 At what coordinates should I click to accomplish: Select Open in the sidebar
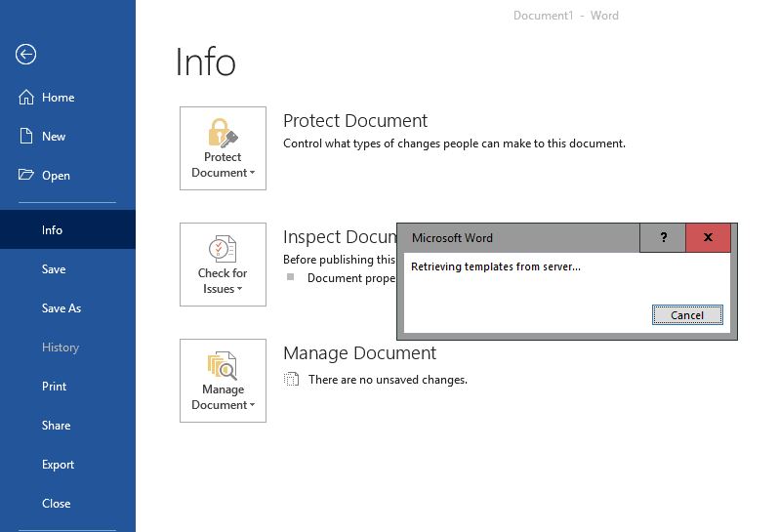point(67,175)
